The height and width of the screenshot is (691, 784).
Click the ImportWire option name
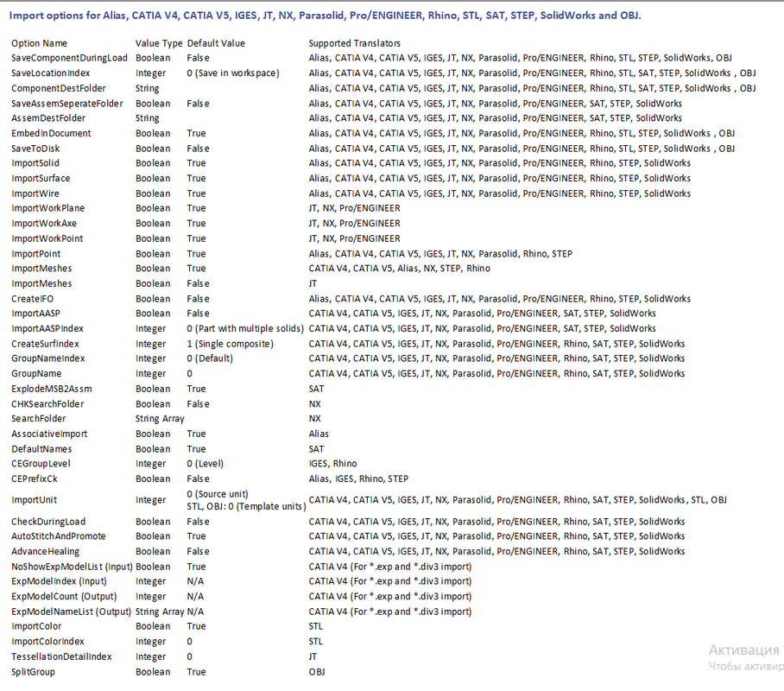[x=35, y=193]
